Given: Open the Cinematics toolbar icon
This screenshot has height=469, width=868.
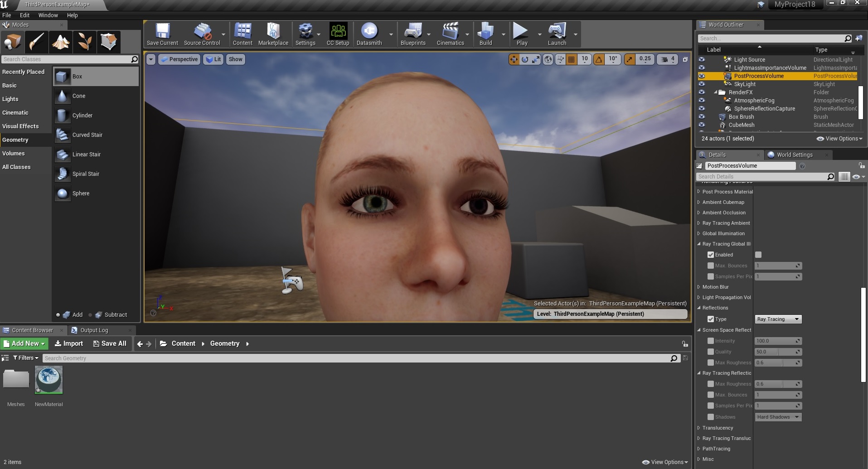Looking at the screenshot, I should coord(450,34).
